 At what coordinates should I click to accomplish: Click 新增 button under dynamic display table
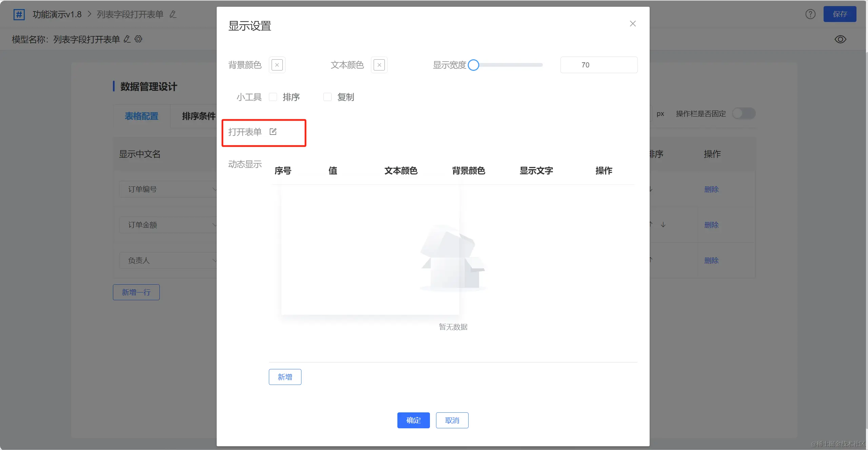285,377
